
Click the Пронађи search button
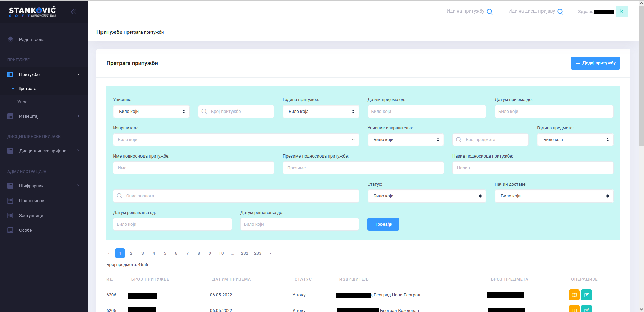click(x=383, y=224)
